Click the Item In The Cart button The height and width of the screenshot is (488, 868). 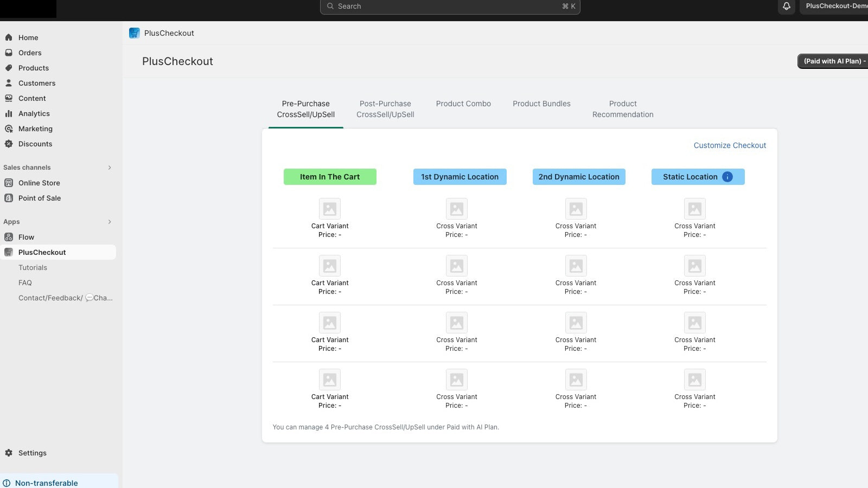[x=330, y=177]
